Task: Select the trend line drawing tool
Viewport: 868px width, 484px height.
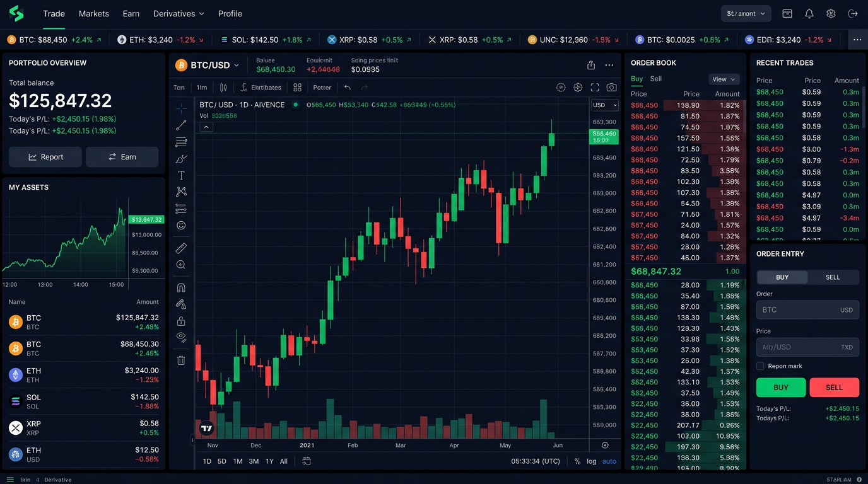Action: (x=181, y=125)
